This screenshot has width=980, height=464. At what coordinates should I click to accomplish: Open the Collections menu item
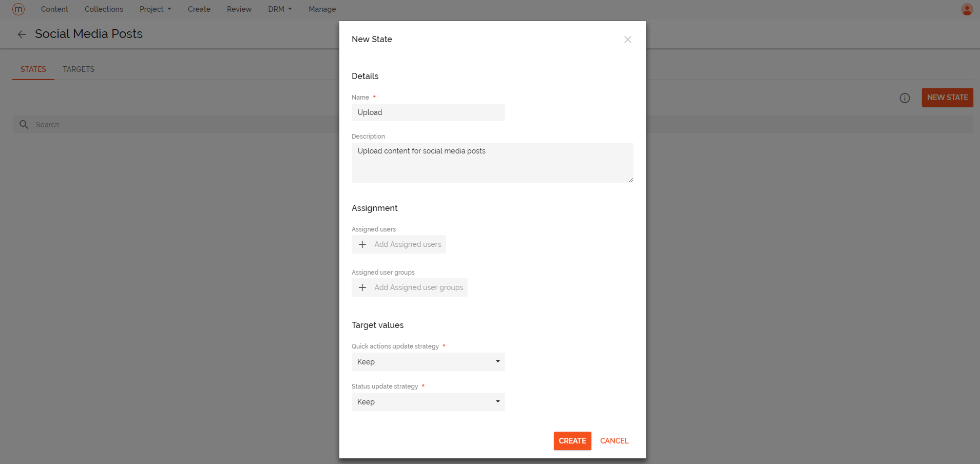[x=104, y=9]
